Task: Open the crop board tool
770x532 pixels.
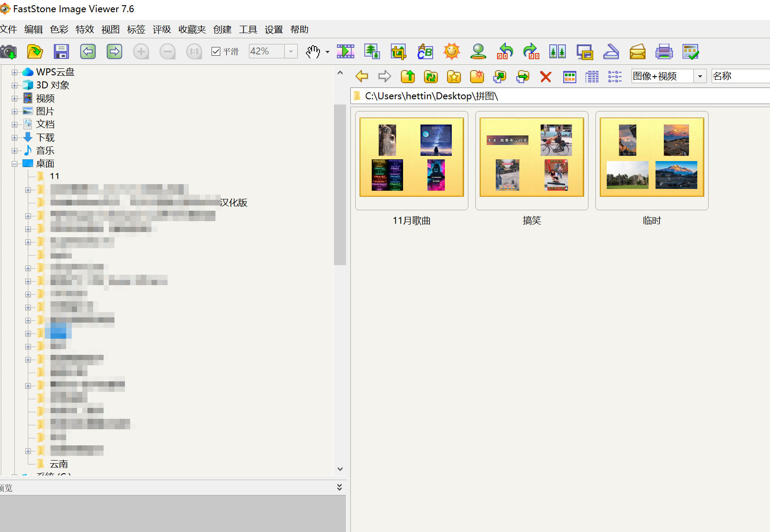Action: point(398,52)
